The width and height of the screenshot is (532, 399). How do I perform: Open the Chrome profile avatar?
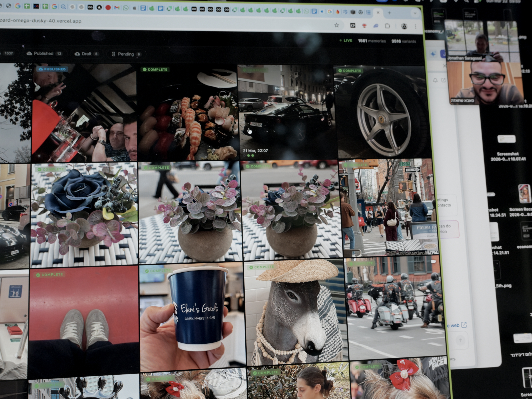click(x=404, y=26)
